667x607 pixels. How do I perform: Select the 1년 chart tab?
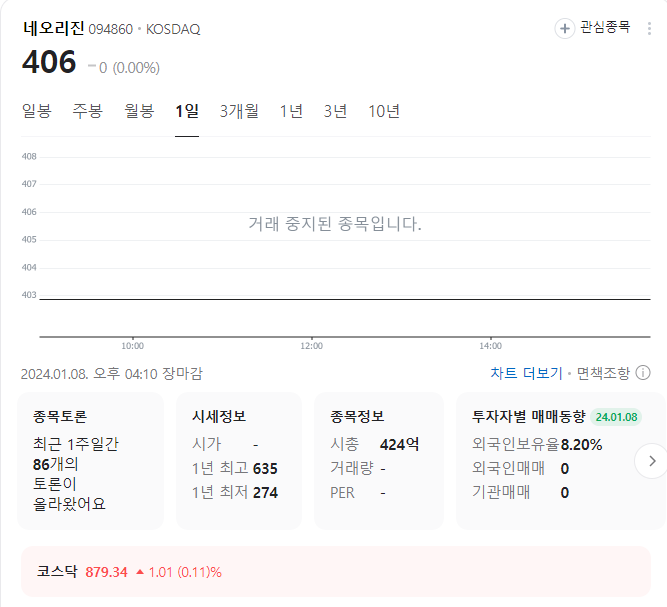pyautogui.click(x=291, y=111)
